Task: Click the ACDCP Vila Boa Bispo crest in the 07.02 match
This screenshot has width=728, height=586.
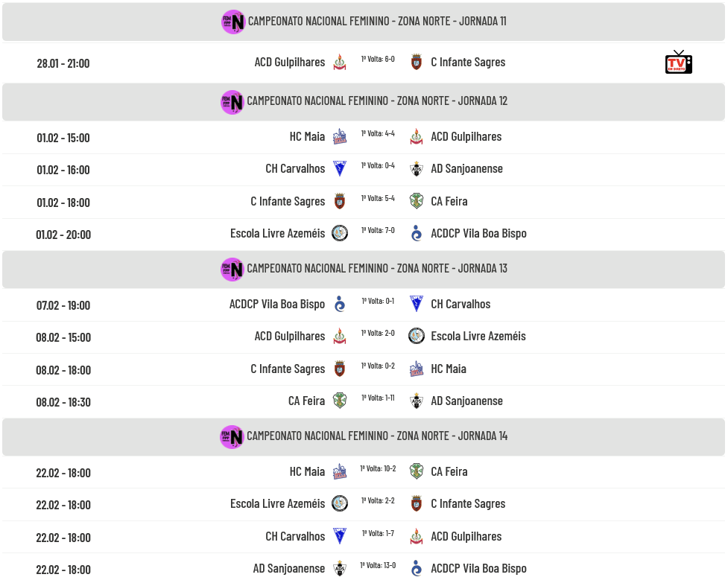Action: point(340,304)
